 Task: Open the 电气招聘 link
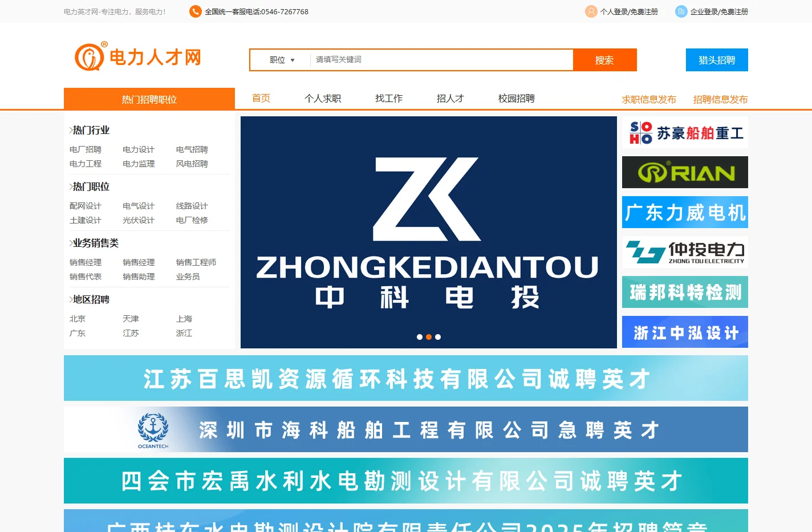click(192, 149)
